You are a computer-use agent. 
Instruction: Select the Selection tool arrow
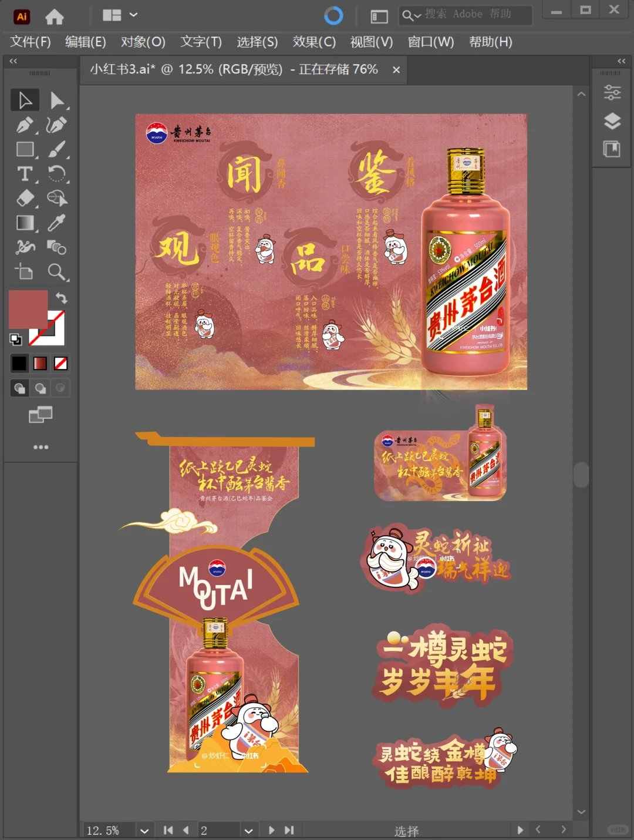click(25, 100)
